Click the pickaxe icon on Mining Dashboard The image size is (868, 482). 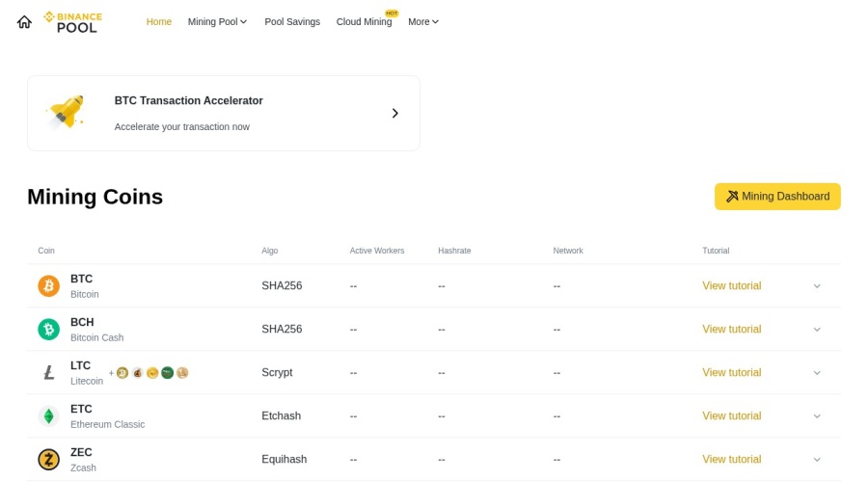pyautogui.click(x=732, y=197)
